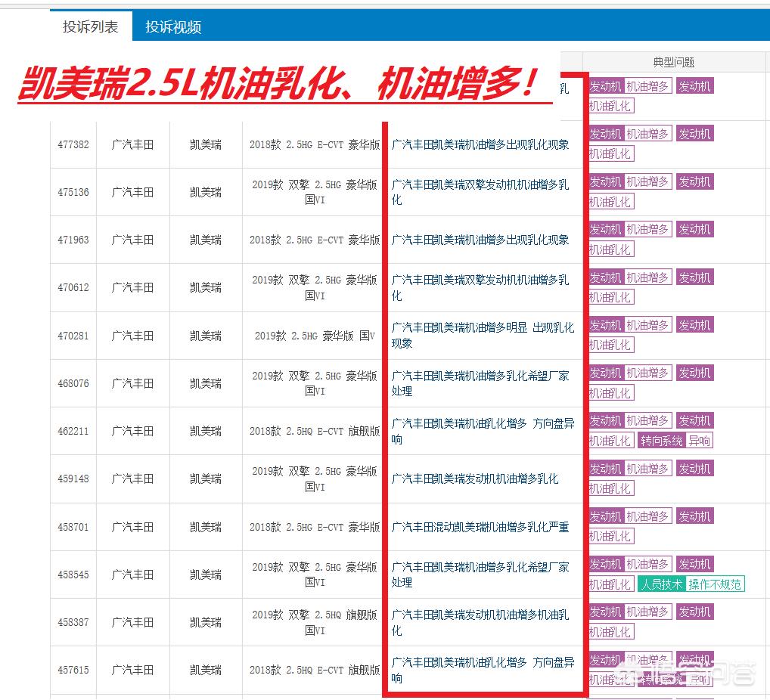This screenshot has height=700, width=770.
Task: Click the 操作不规范 tag in row 458545
Action: click(x=715, y=584)
